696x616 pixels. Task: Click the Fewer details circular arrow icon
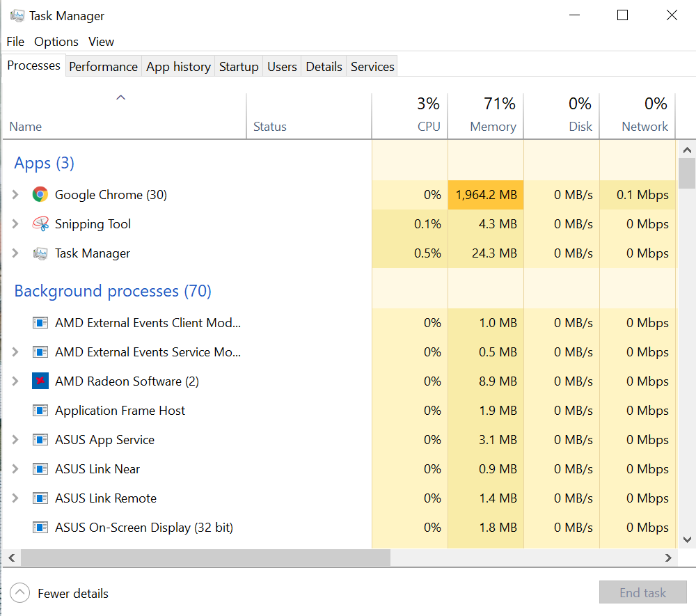20,593
